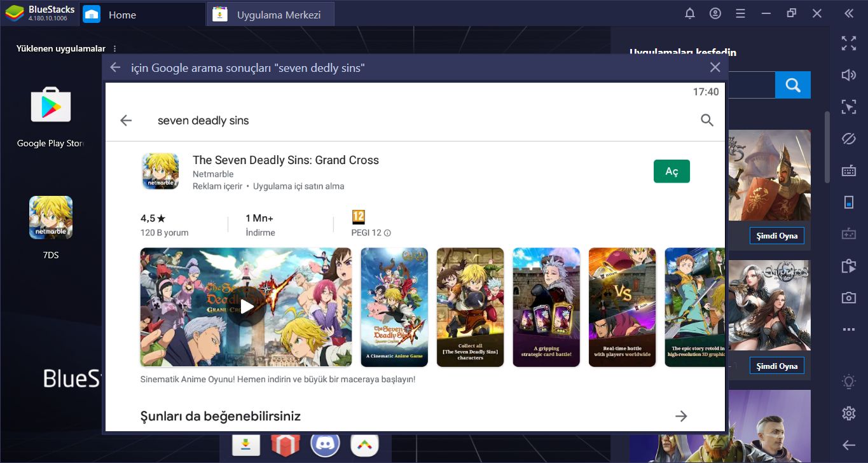
Task: Click the PEGI 12 info icon
Action: [x=387, y=233]
